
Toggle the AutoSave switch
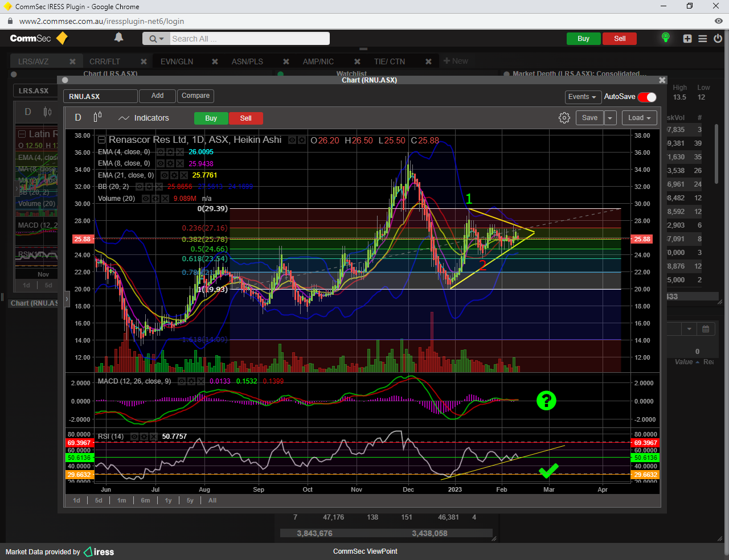647,97
